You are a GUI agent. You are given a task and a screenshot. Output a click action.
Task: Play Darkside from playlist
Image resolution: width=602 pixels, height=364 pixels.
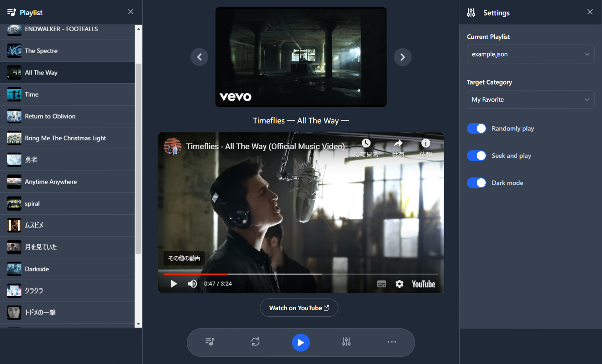click(67, 269)
